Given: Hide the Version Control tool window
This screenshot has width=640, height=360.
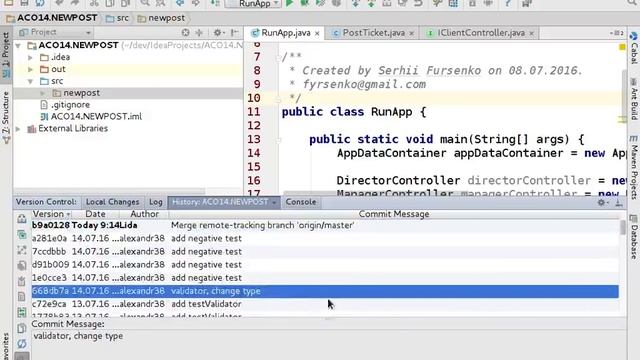Looking at the screenshot, I should pos(619,202).
